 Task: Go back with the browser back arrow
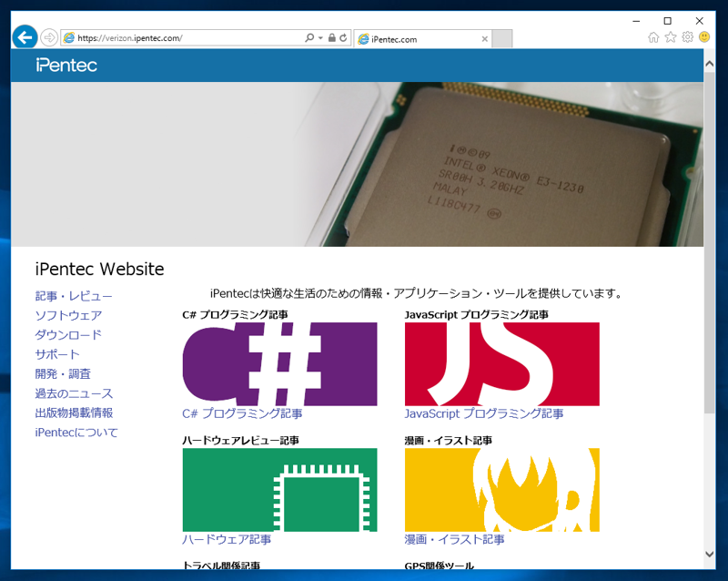25,37
